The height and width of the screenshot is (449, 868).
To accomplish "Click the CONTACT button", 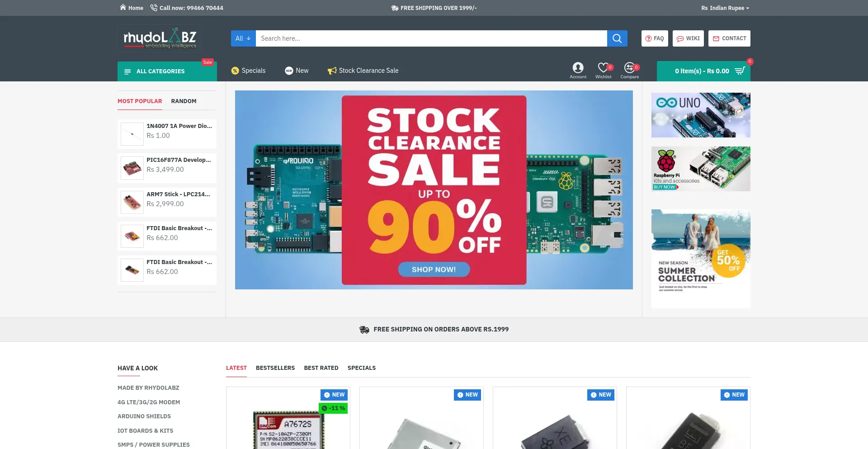I will pyautogui.click(x=729, y=38).
